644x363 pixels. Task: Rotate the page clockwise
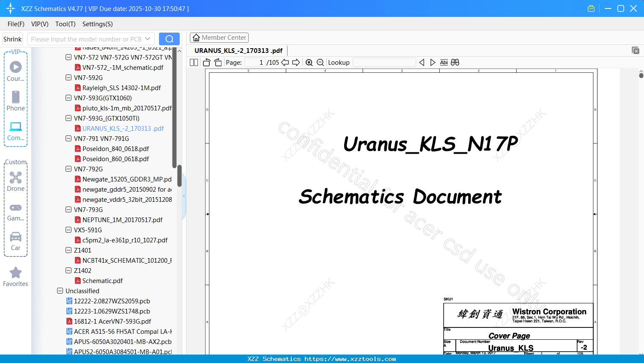point(218,63)
